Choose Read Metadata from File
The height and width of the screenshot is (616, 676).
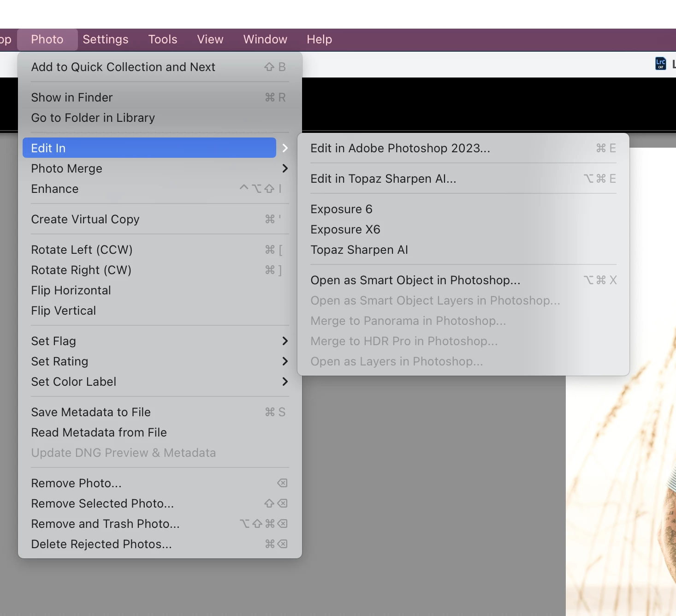pos(160,432)
